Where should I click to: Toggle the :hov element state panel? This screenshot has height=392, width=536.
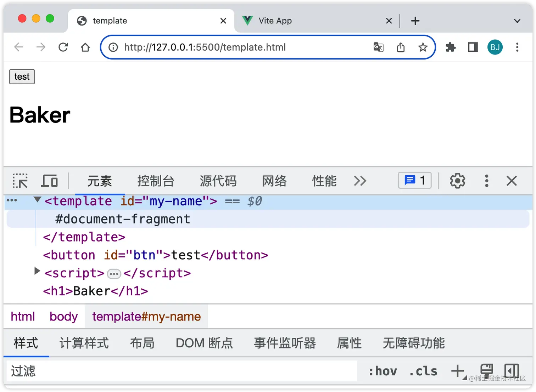point(383,371)
